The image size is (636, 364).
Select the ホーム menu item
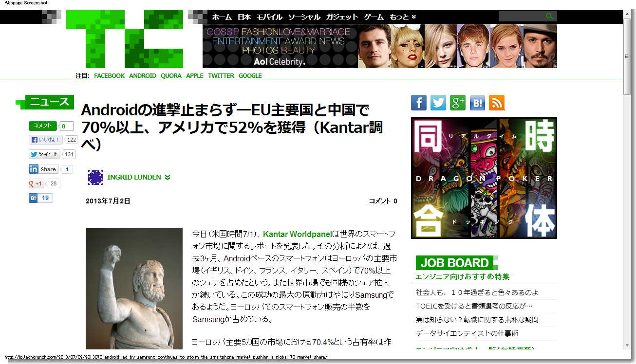point(222,17)
